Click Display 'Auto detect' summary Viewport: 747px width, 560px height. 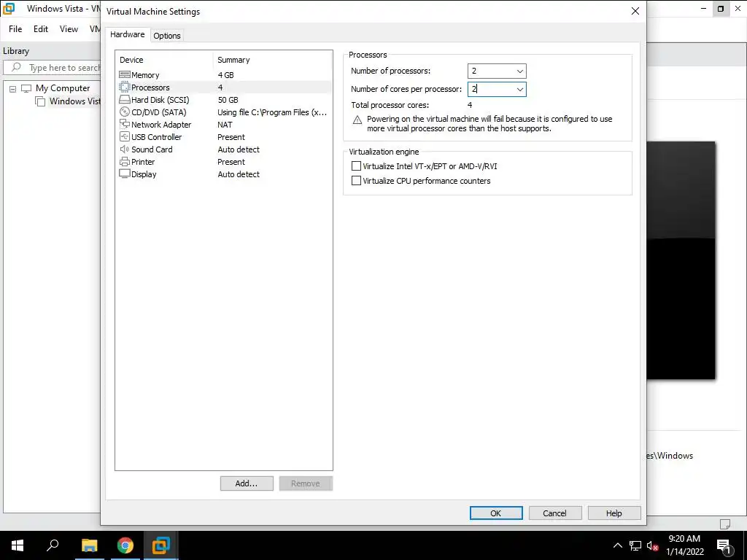239,174
